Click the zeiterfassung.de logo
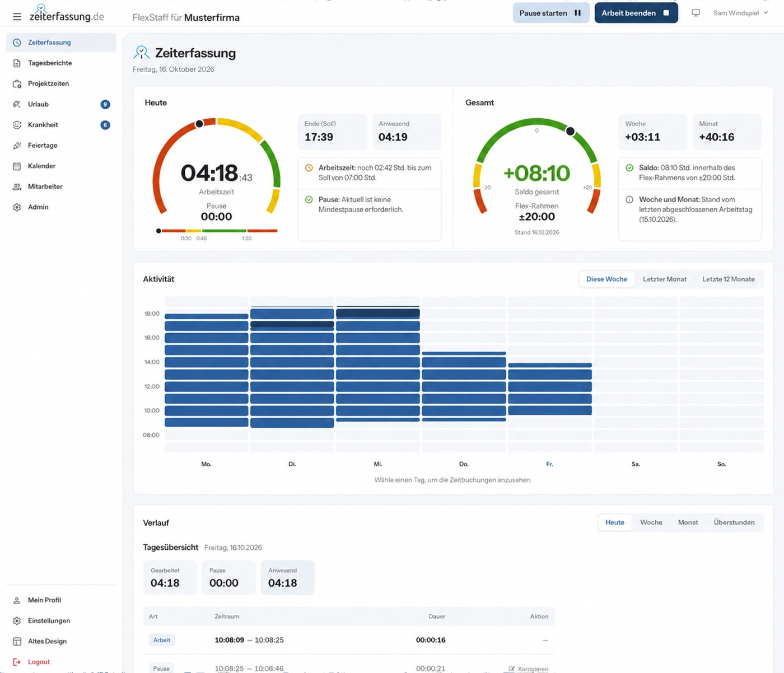This screenshot has height=673, width=784. point(67,13)
